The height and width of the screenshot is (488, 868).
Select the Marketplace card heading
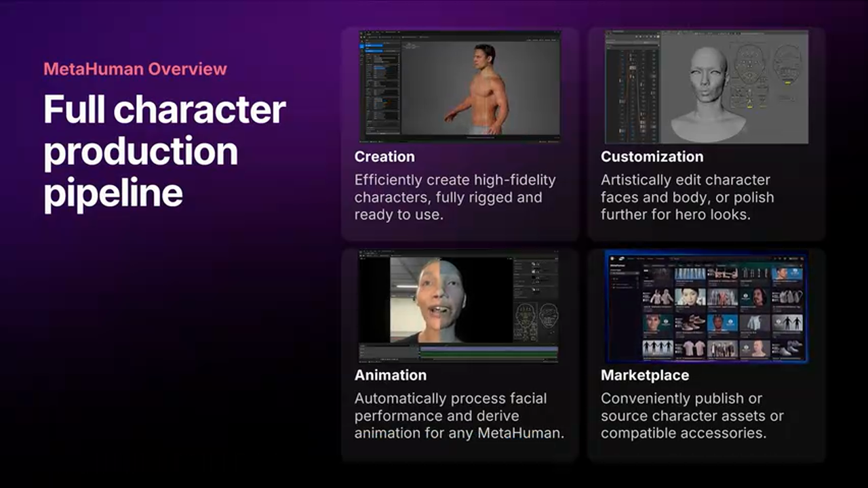[x=644, y=375]
